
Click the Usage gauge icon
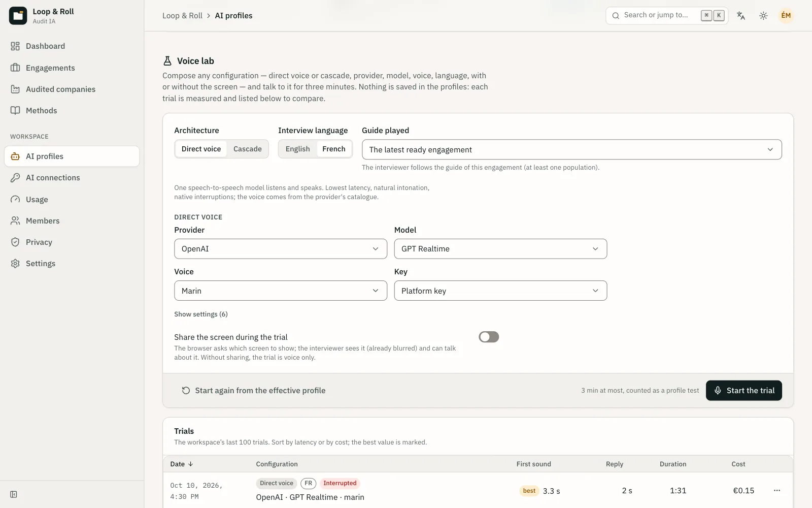[15, 199]
